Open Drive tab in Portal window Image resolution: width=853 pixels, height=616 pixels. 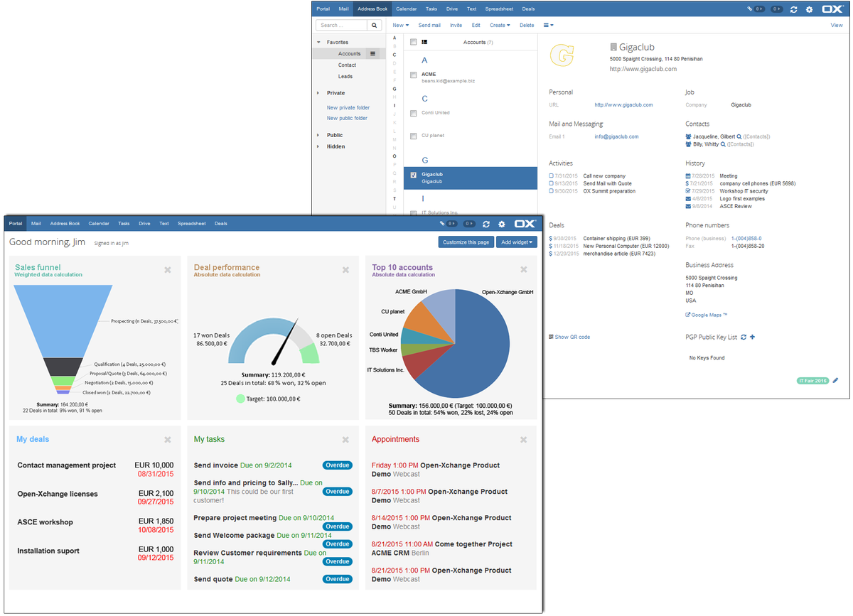coord(144,223)
